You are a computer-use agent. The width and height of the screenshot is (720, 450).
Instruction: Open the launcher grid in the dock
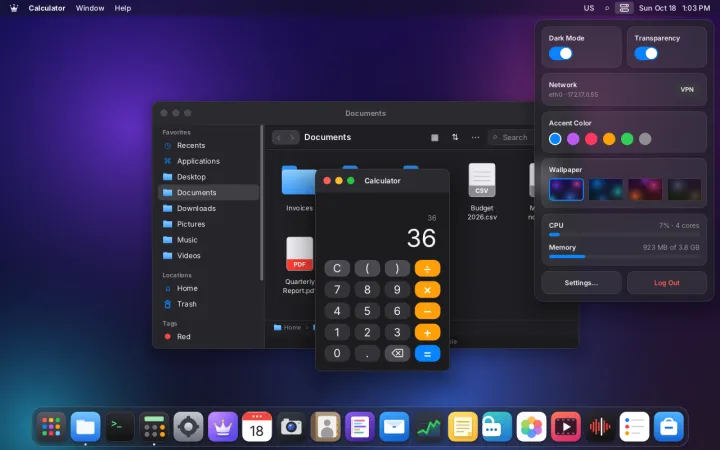(51, 427)
